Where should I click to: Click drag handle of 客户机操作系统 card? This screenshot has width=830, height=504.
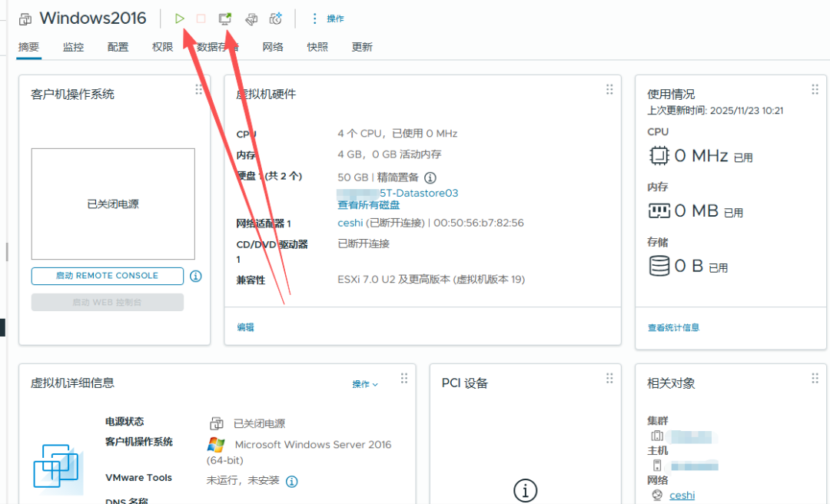(198, 89)
